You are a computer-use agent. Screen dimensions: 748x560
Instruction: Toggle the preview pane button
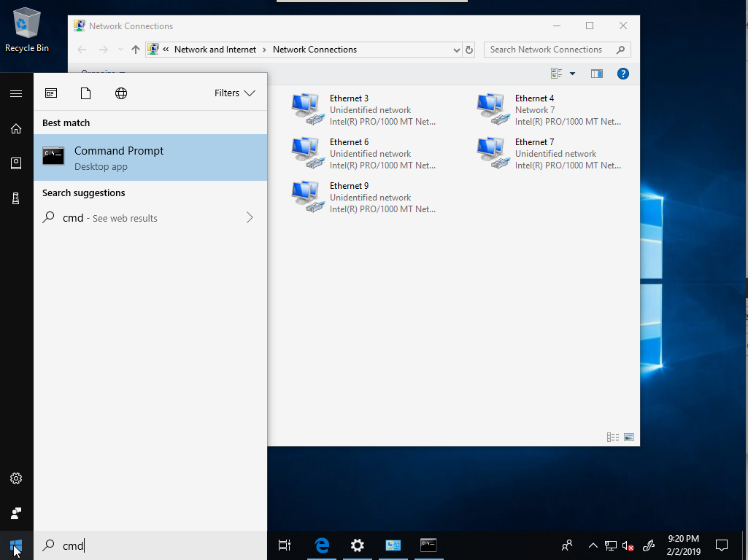[x=597, y=74]
